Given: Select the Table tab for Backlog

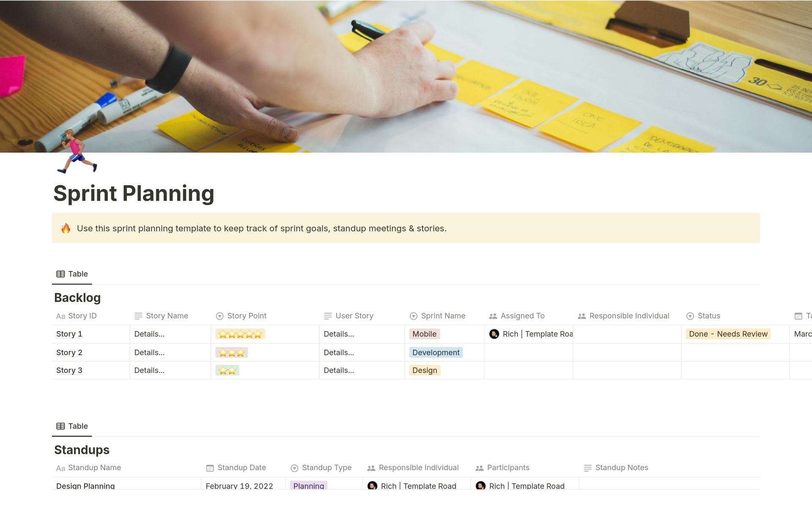Looking at the screenshot, I should point(72,273).
